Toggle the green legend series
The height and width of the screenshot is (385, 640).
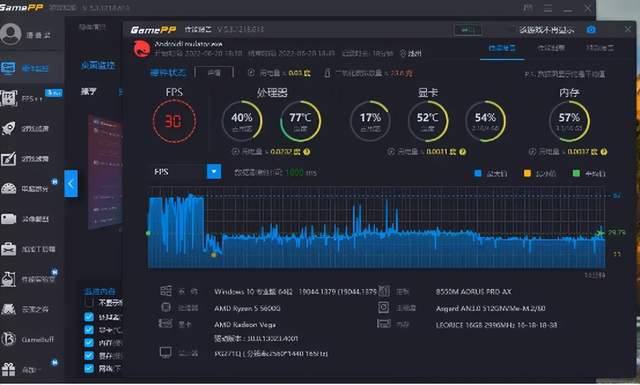pos(576,173)
